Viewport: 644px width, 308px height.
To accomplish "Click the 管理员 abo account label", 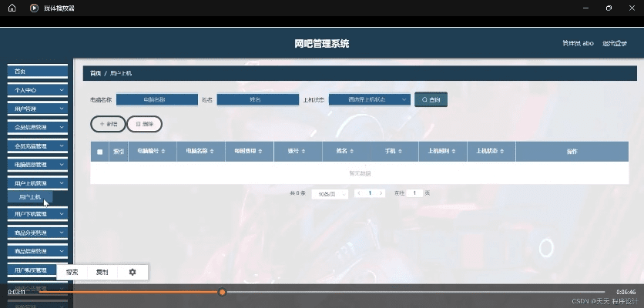I will (578, 44).
